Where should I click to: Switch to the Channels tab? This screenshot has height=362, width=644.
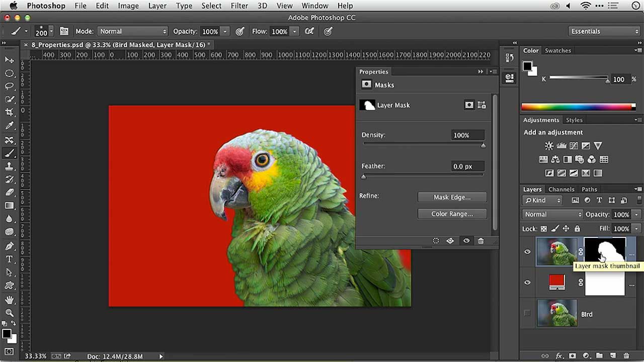561,190
